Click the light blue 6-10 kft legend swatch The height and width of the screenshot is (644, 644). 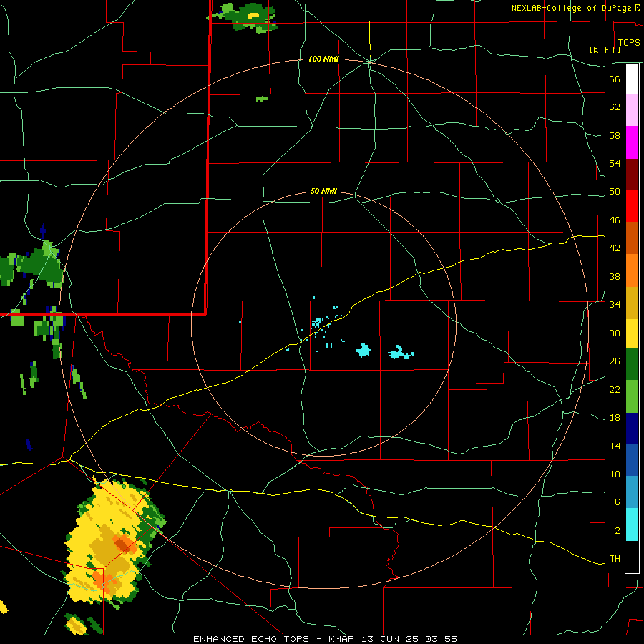pyautogui.click(x=632, y=492)
